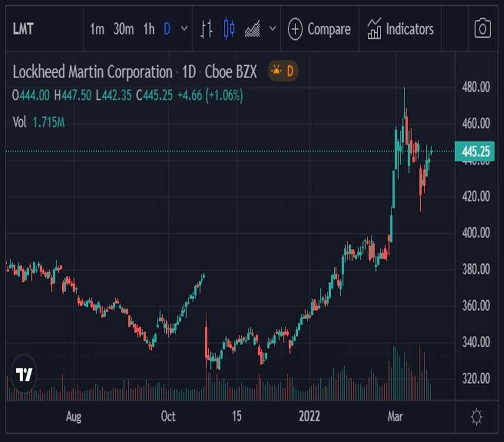The image size is (504, 442).
Task: Take a chart snapshot with camera icon
Action: [x=482, y=29]
